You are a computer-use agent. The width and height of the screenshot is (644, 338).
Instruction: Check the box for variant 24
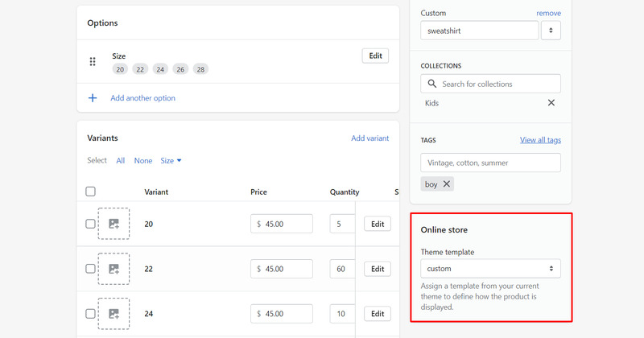tap(90, 314)
